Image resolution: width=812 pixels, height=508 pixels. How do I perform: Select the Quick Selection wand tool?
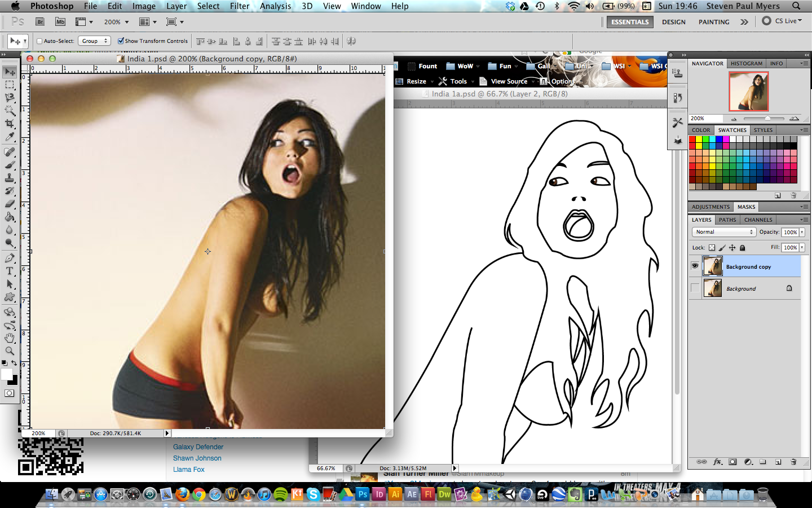point(10,110)
